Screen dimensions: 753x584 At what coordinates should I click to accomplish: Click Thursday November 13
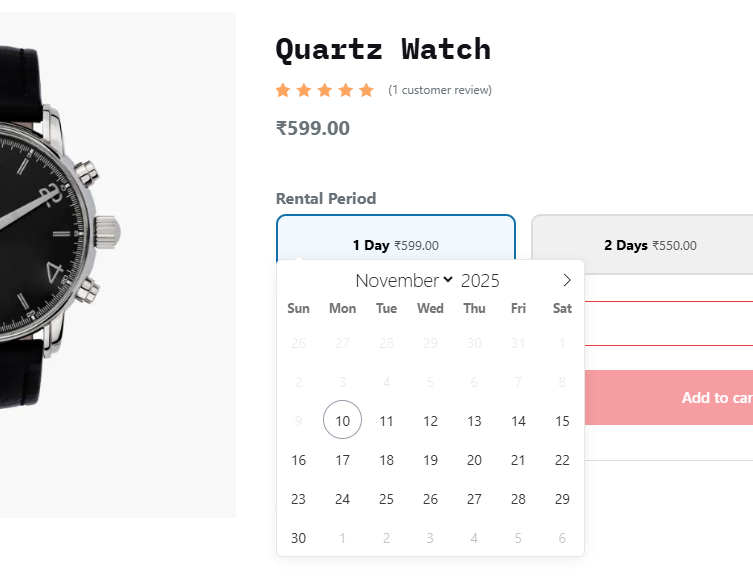click(x=474, y=421)
